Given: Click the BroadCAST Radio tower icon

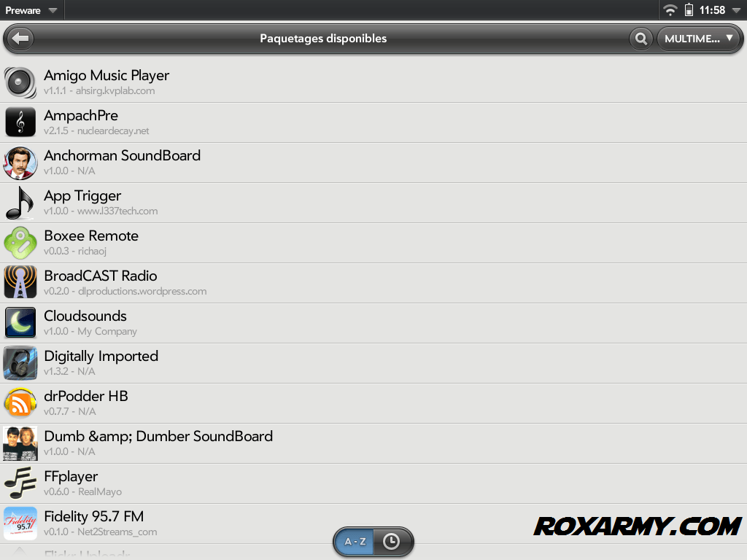Looking at the screenshot, I should tap(20, 282).
